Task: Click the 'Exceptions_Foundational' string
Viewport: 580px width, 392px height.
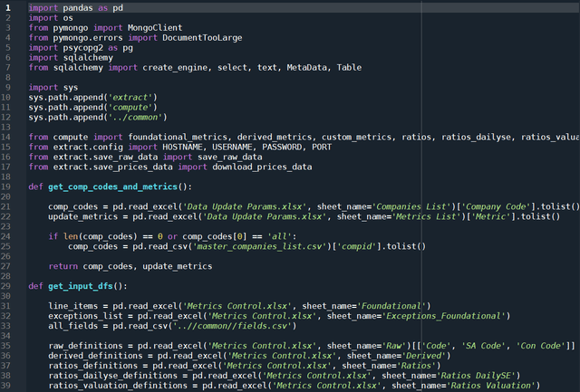Action: tap(443, 316)
